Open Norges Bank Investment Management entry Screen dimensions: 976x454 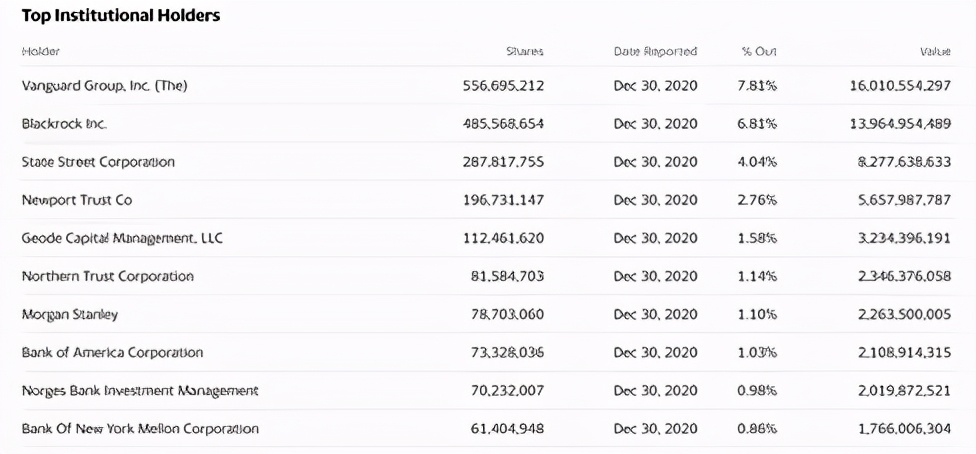point(139,391)
